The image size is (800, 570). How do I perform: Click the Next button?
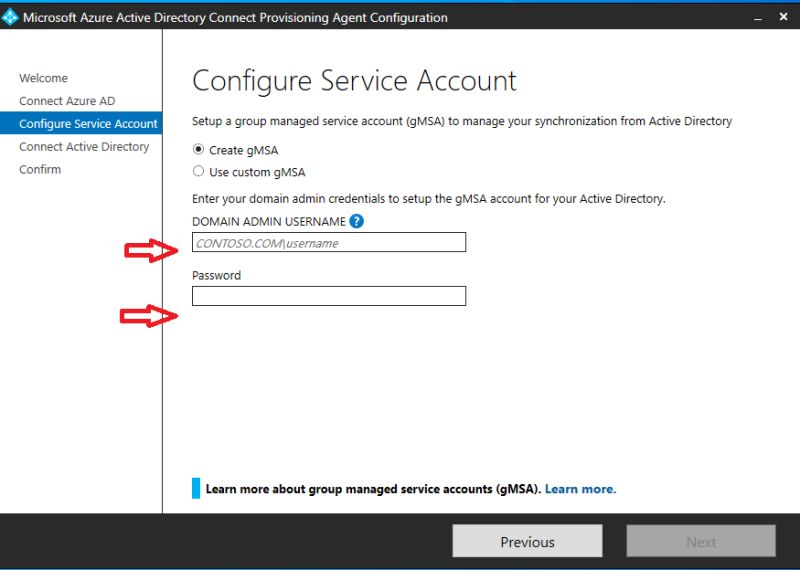[701, 541]
